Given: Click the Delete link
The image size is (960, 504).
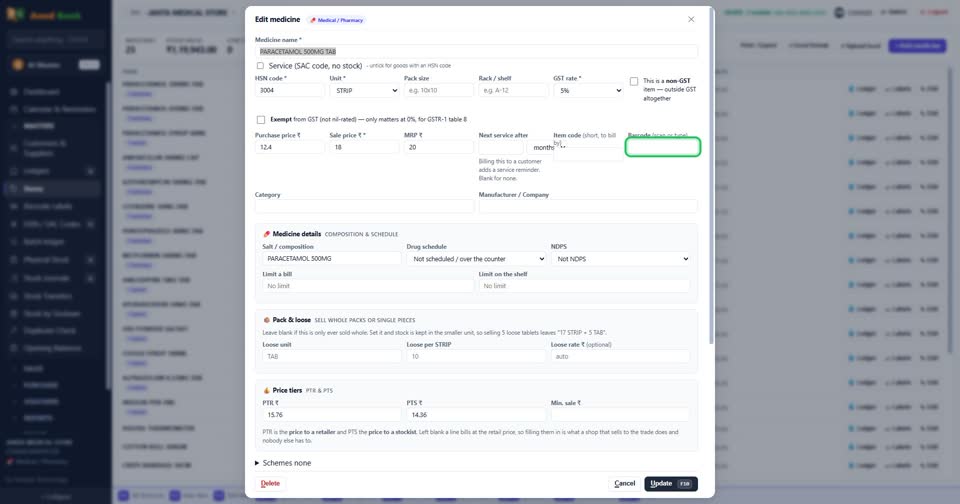Looking at the screenshot, I should coord(270,483).
